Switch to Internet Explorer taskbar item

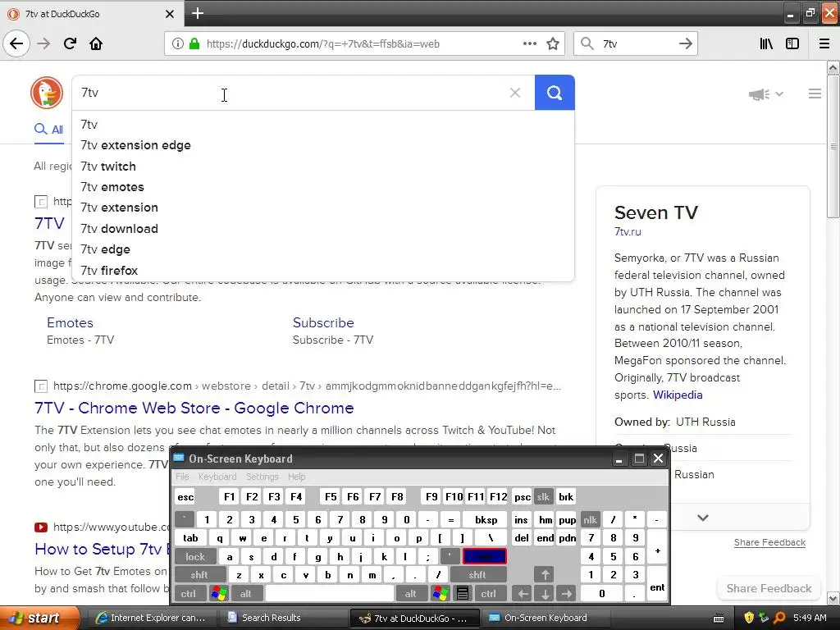click(x=151, y=618)
